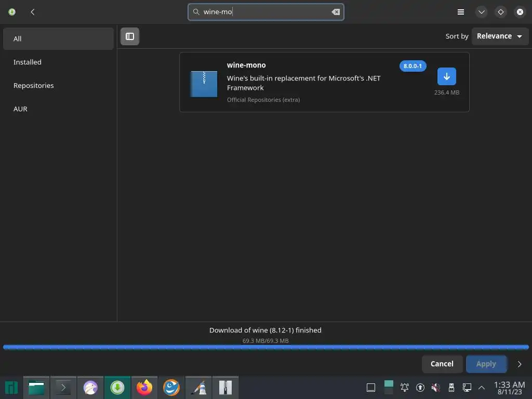Image resolution: width=532 pixels, height=399 pixels.
Task: Open the file manager from taskbar
Action: [36, 388]
